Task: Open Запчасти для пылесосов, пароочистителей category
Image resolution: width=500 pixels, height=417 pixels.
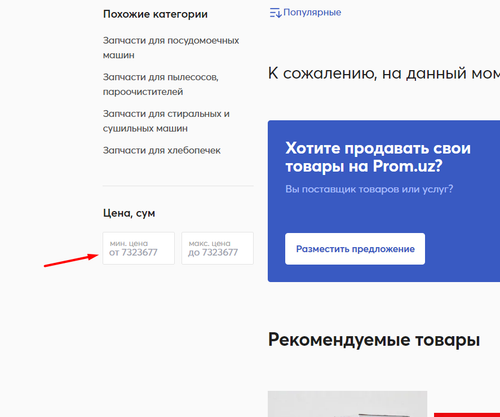Action: [161, 84]
